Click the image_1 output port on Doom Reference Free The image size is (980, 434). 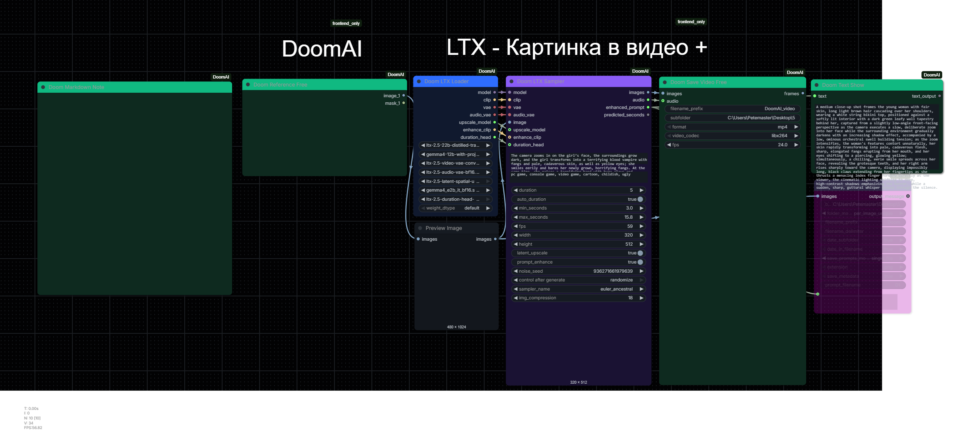403,96
